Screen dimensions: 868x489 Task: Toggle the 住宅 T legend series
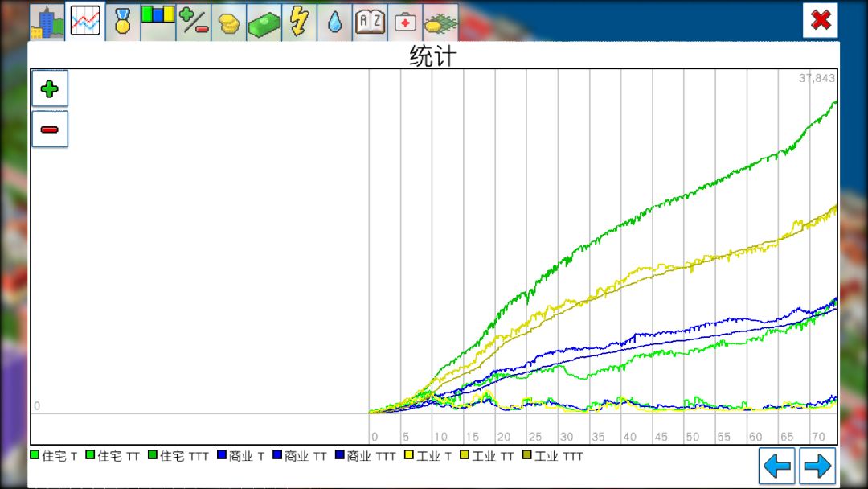54,456
